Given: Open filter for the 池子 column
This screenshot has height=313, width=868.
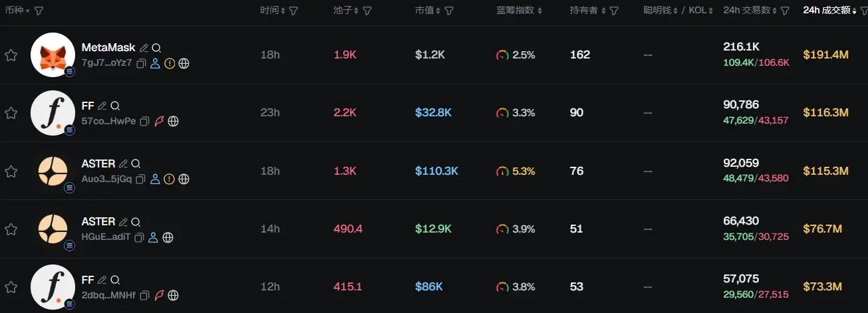Looking at the screenshot, I should point(367,11).
